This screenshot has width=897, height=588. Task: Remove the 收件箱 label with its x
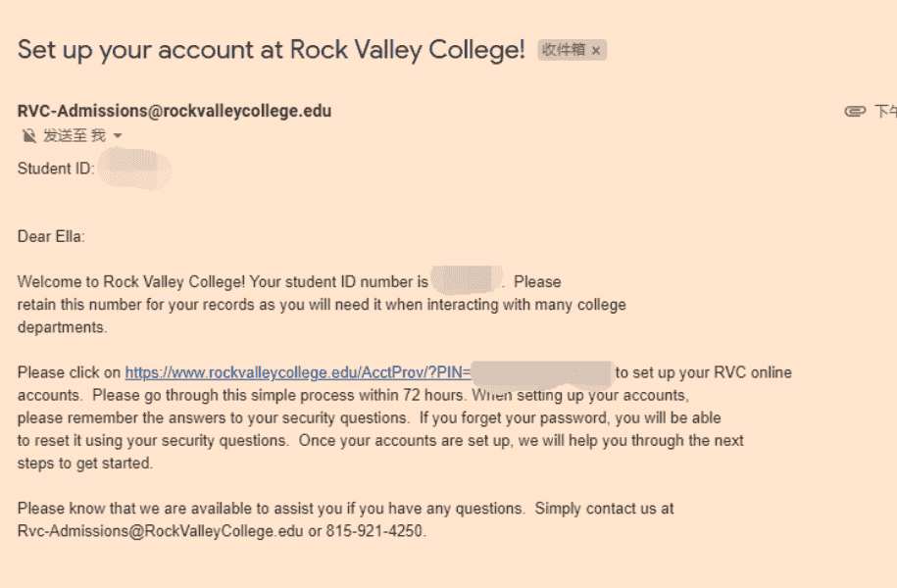pyautogui.click(x=596, y=50)
